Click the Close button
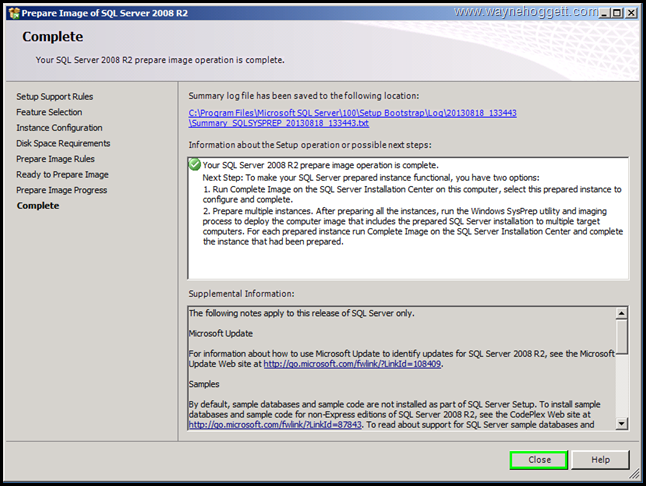This screenshot has width=646, height=486. coord(538,460)
